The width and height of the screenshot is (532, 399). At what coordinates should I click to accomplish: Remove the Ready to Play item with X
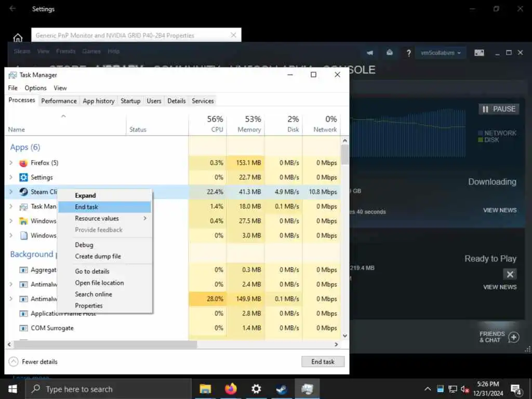[510, 274]
